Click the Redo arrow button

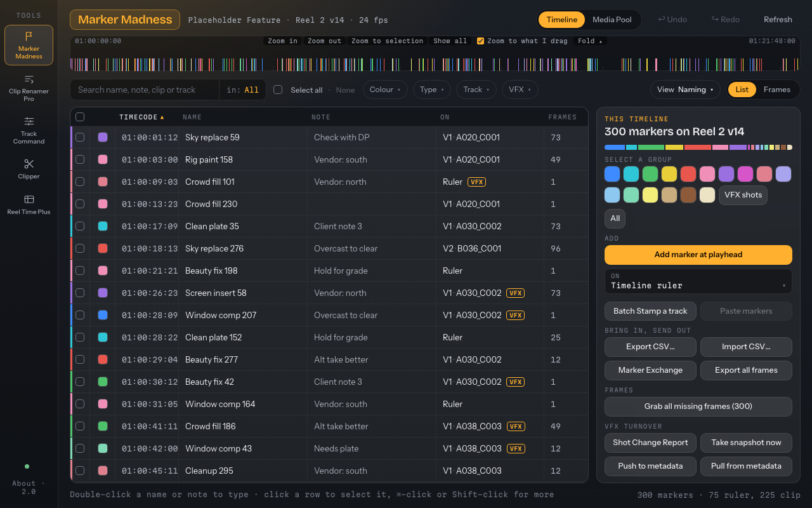tap(726, 20)
